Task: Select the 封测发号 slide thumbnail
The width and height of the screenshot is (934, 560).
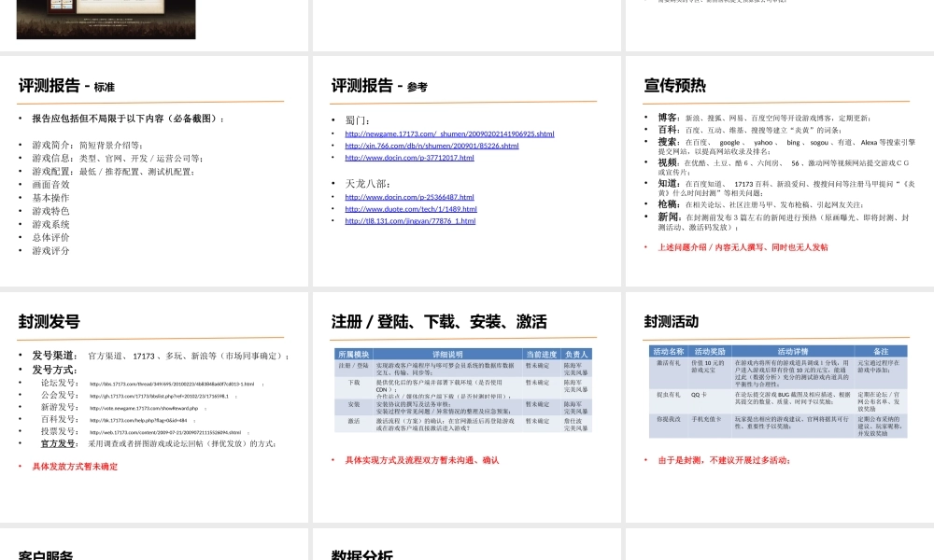Action: pyautogui.click(x=154, y=407)
